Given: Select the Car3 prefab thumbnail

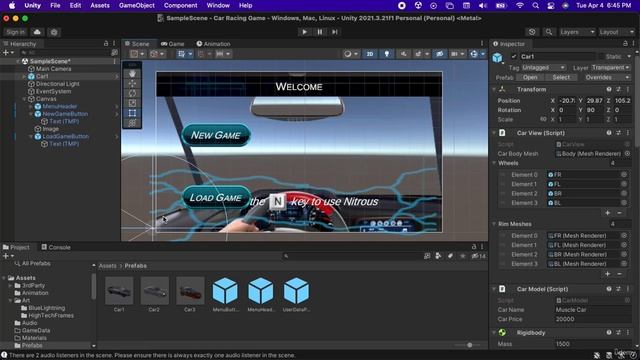Looking at the screenshot, I should click(190, 291).
